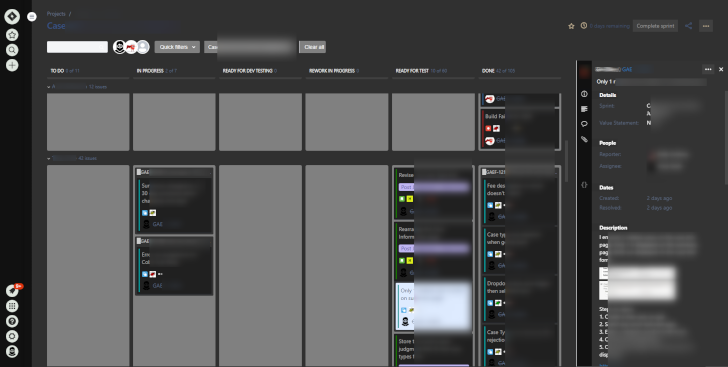Viewport: 728px width, 367px height.
Task: Filter by the unassigned grey avatar
Action: [143, 47]
